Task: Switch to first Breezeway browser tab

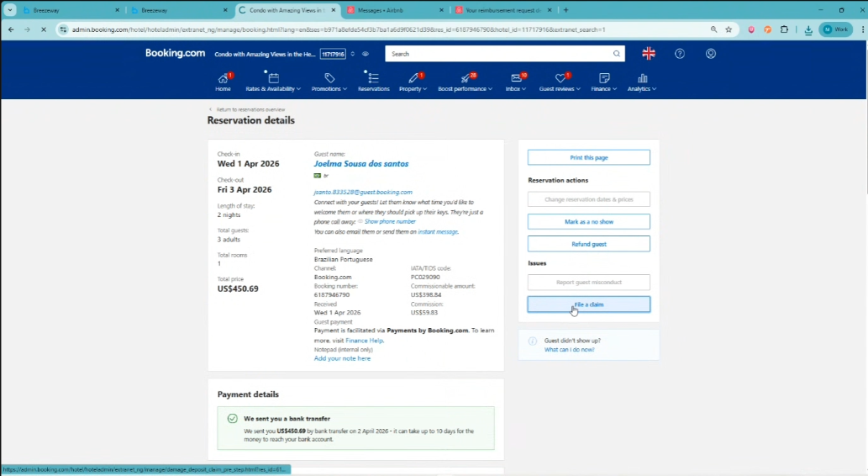Action: (71, 10)
